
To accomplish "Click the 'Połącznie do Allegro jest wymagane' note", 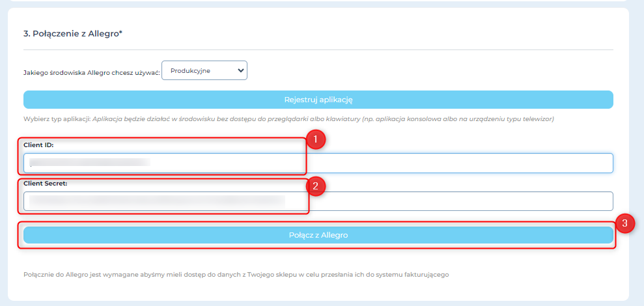I will pos(236,274).
